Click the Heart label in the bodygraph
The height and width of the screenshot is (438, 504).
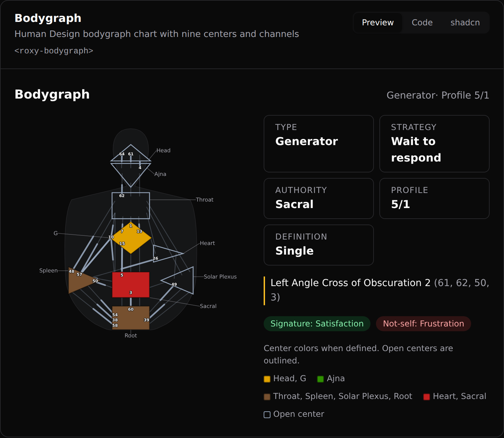pos(207,243)
